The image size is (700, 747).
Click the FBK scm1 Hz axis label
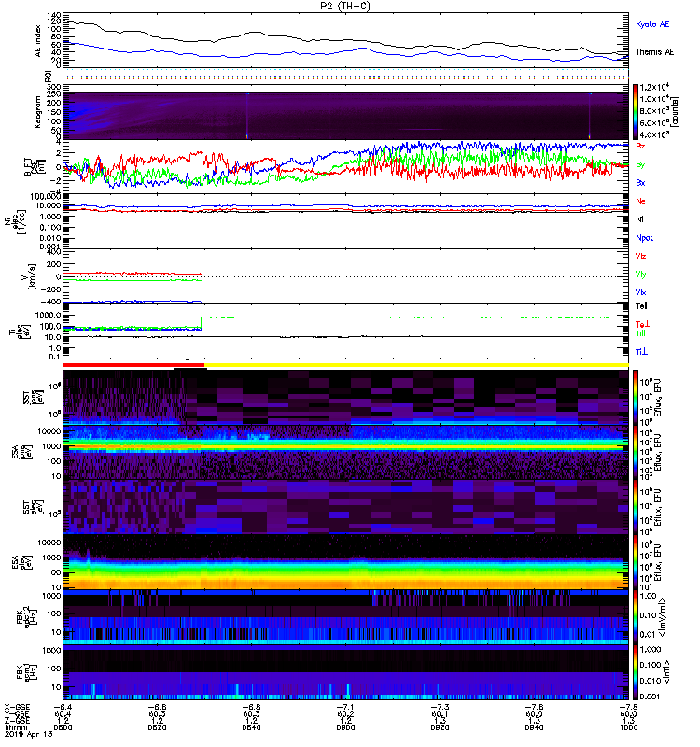[26, 672]
